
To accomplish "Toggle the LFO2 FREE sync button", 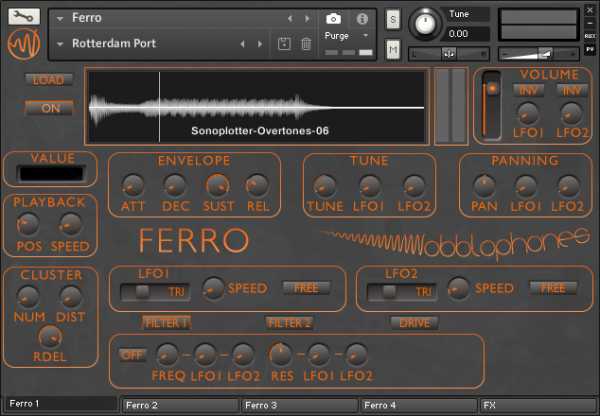I will coord(553,288).
